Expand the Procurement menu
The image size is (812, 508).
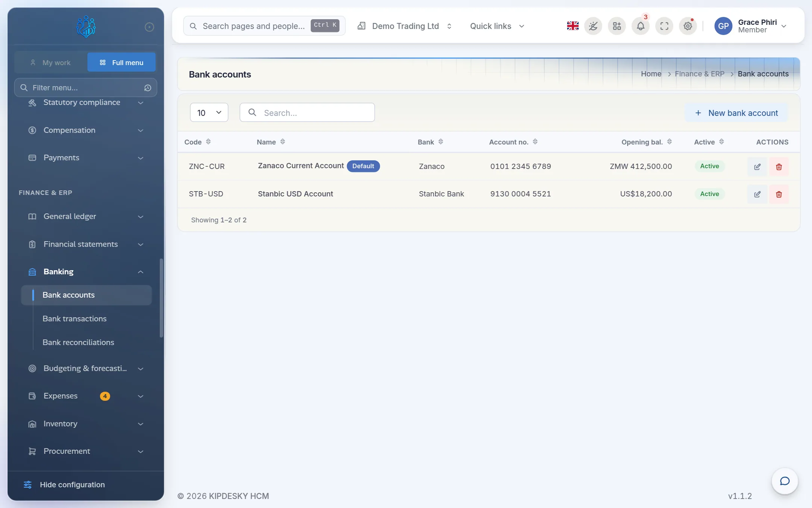pyautogui.click(x=86, y=451)
